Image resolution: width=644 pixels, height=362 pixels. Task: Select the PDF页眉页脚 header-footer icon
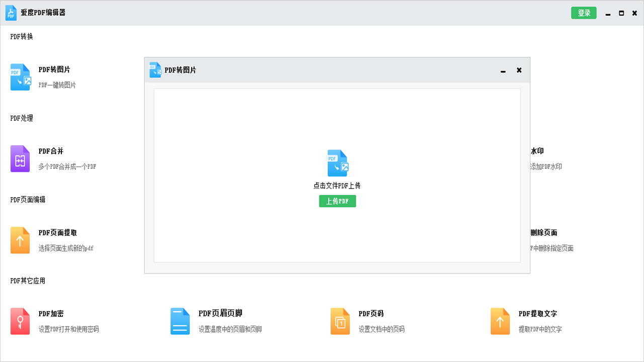179,320
